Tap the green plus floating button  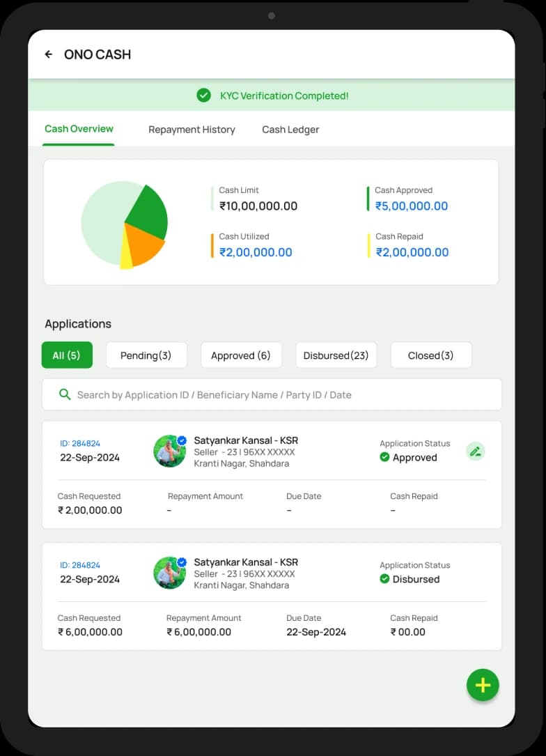(483, 685)
